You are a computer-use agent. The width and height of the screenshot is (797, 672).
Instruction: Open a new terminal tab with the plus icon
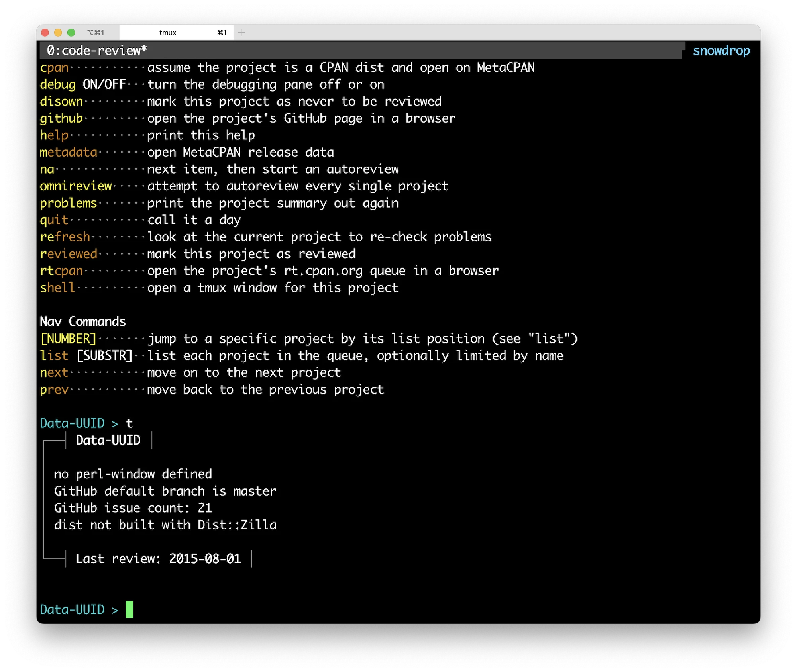[x=241, y=33]
